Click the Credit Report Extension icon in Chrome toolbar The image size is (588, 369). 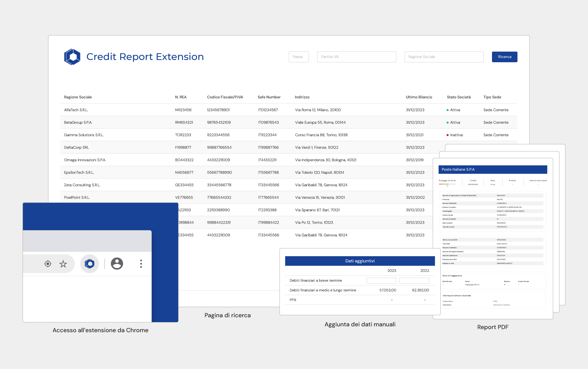(x=90, y=264)
